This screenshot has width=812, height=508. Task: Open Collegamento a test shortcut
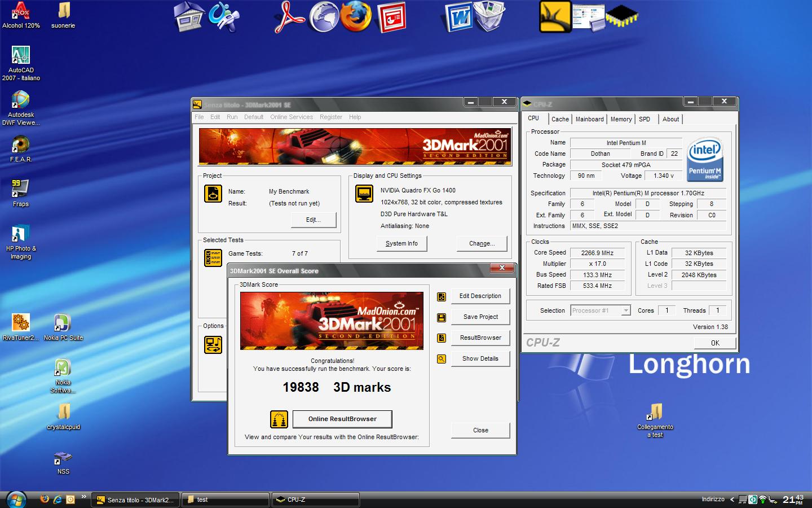(x=655, y=421)
